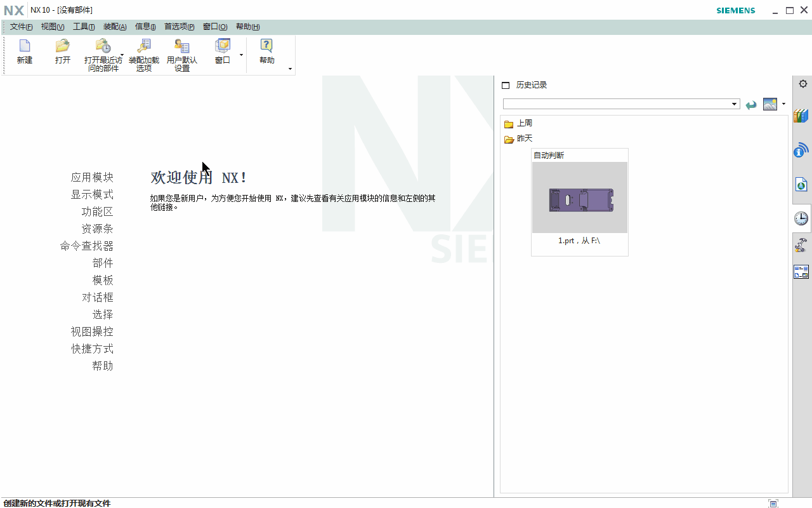812x508 pixels.
Task: Toggle the 历史记录 panel pin square
Action: [x=506, y=85]
